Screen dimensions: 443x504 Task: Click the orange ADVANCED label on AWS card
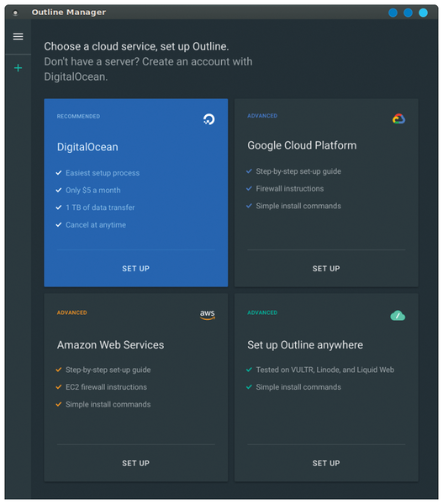pos(71,312)
